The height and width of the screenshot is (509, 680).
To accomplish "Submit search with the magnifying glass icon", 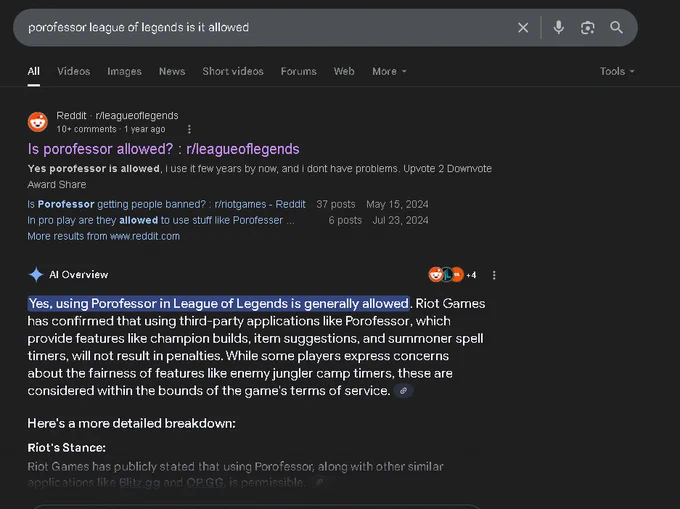I will click(616, 28).
